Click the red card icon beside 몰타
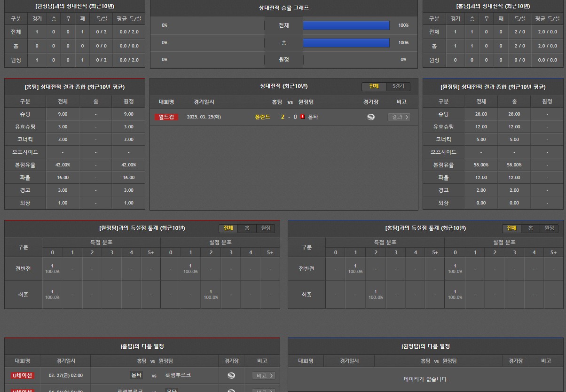This screenshot has width=566, height=392. pos(302,117)
